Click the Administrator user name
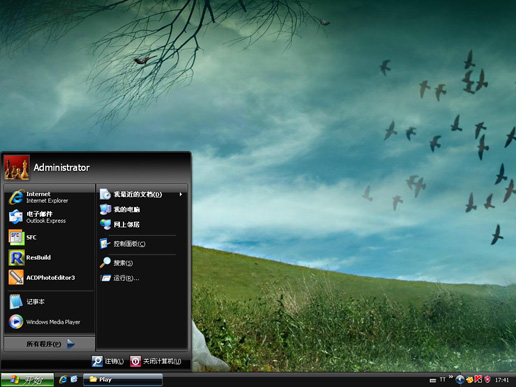The image size is (516, 387). 61,168
